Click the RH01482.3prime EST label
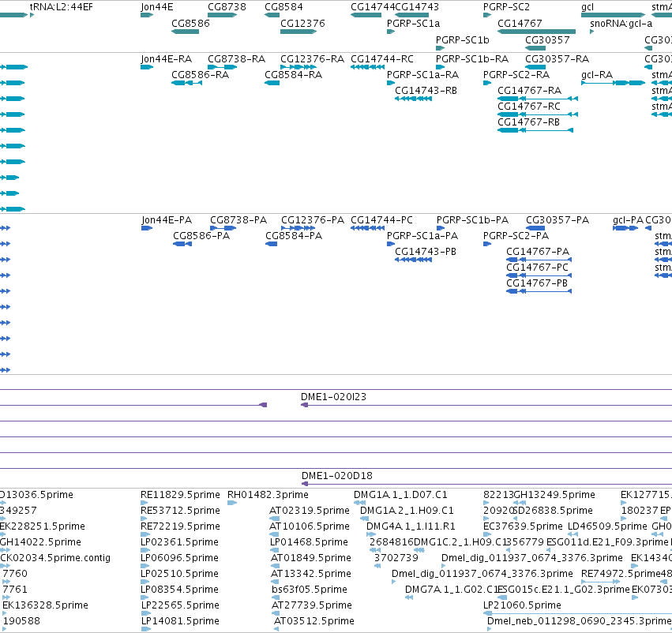This screenshot has height=633, width=672. [268, 495]
